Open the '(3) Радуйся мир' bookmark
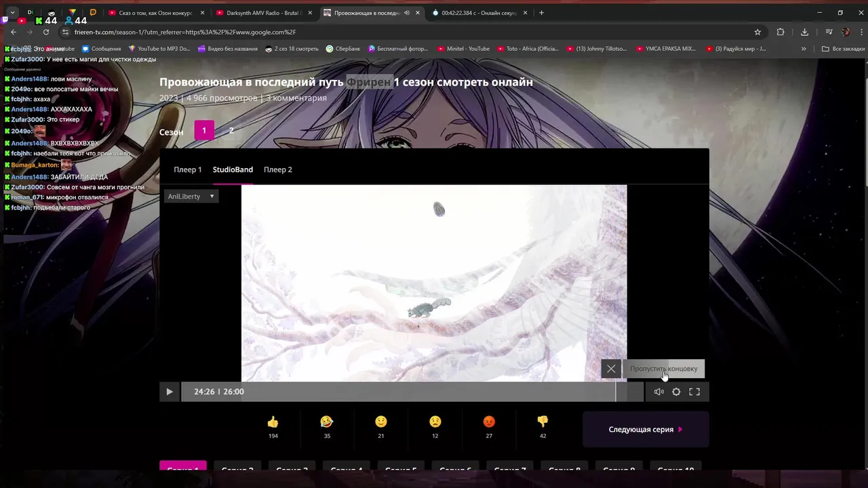The height and width of the screenshot is (488, 868). (736, 49)
